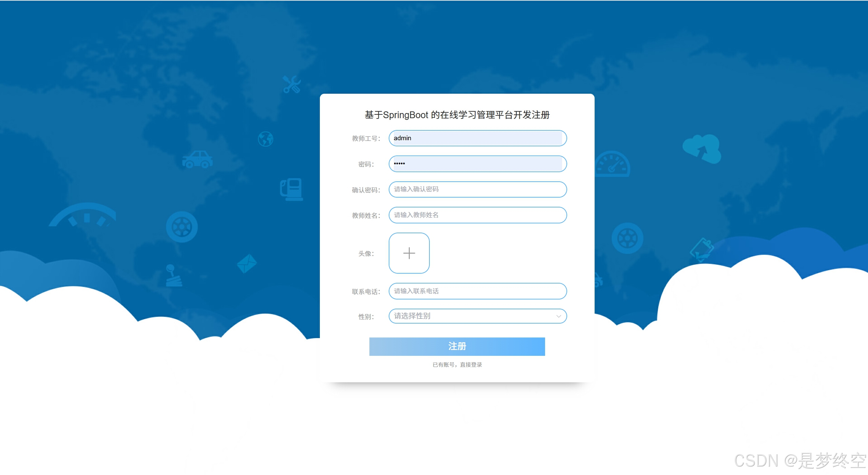Focus the 教师工号 field containing admin

point(477,138)
